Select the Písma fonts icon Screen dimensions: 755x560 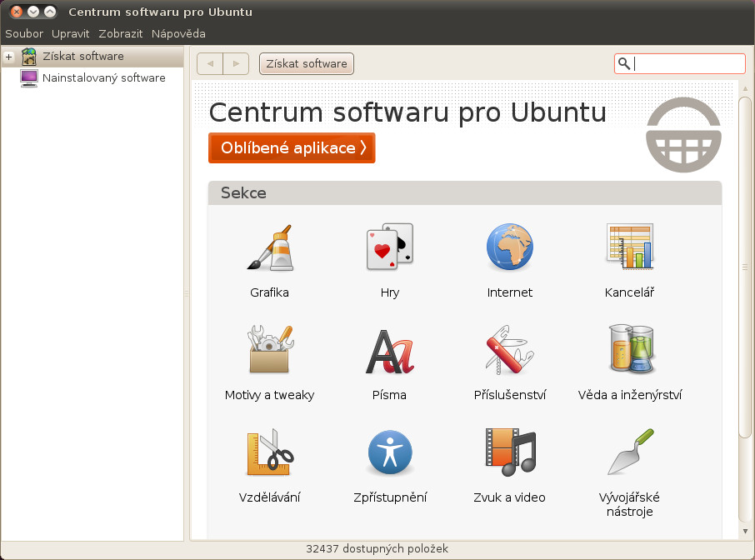[389, 350]
